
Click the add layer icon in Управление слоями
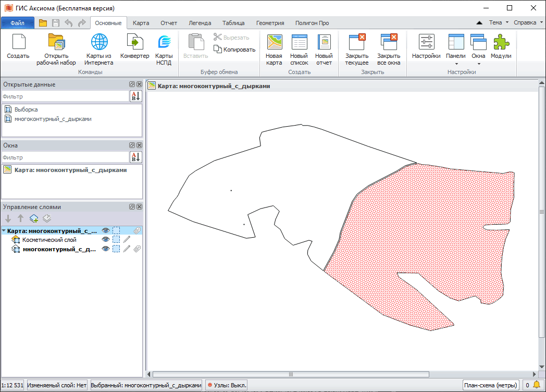pyautogui.click(x=34, y=218)
